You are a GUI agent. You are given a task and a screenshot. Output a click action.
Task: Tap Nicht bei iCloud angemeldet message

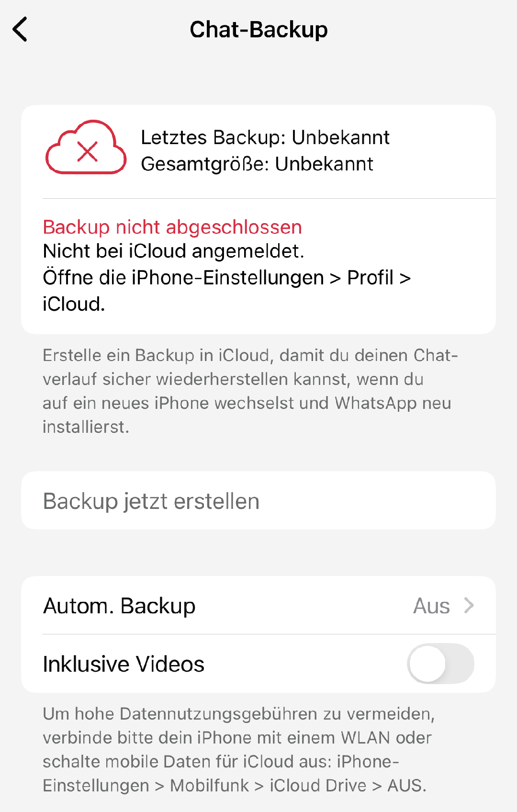click(173, 251)
